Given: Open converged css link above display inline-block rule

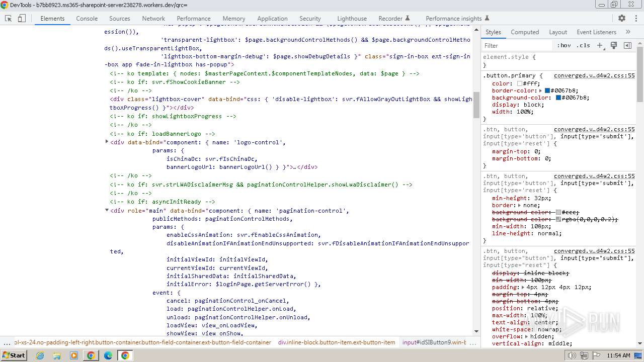Looking at the screenshot, I should [x=594, y=251].
